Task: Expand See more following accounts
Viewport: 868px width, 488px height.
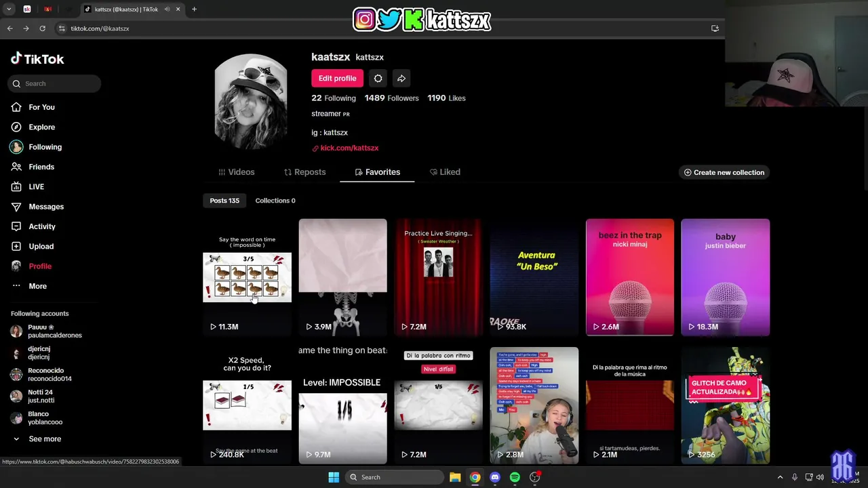Action: tap(45, 439)
